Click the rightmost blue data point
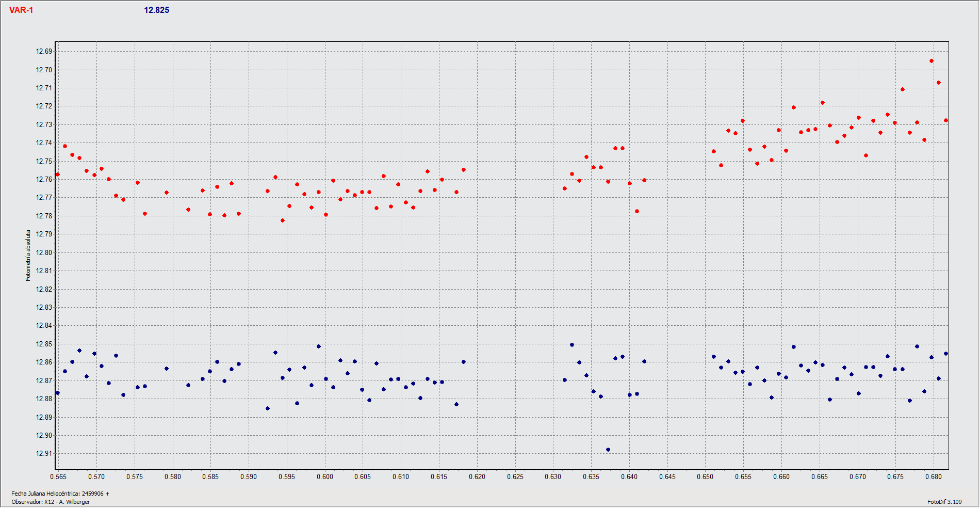Screen dimensions: 980x508 point(946,354)
